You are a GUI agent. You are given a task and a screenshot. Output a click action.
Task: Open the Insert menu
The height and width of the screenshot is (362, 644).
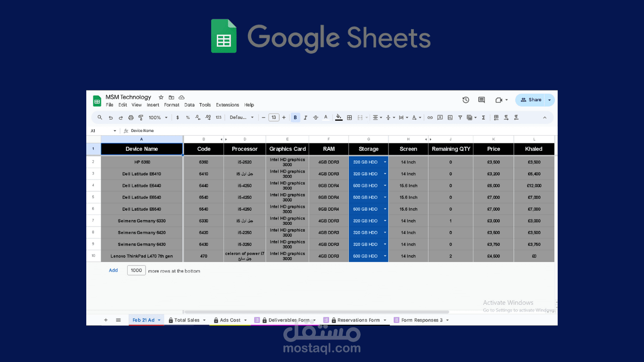tap(153, 105)
